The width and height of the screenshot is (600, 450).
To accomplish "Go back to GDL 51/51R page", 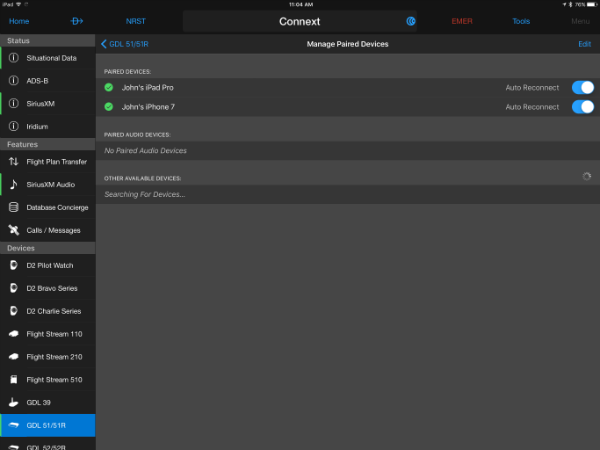I will [125, 44].
